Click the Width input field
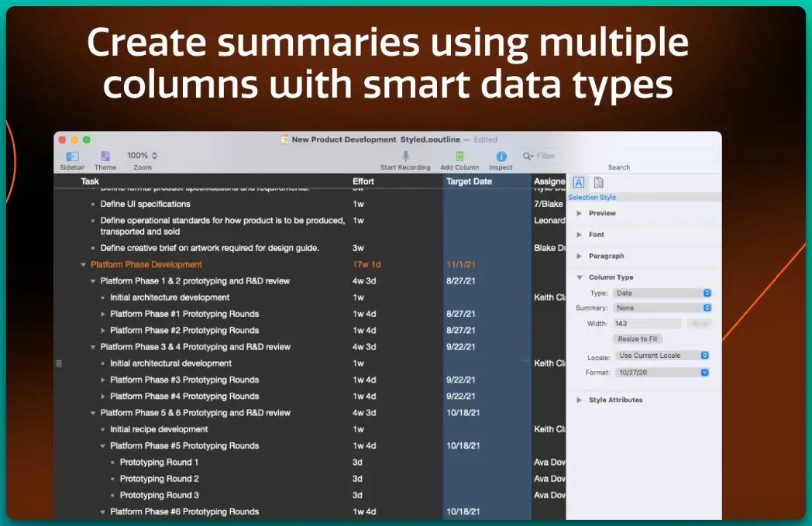 (647, 324)
